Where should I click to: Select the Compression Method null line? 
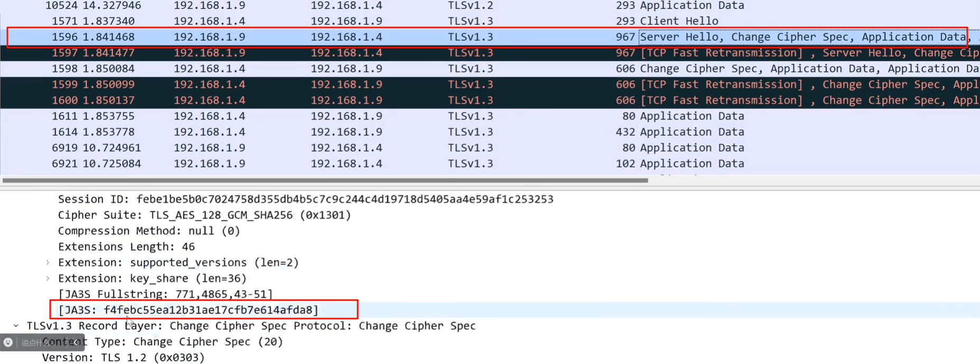pyautogui.click(x=149, y=231)
